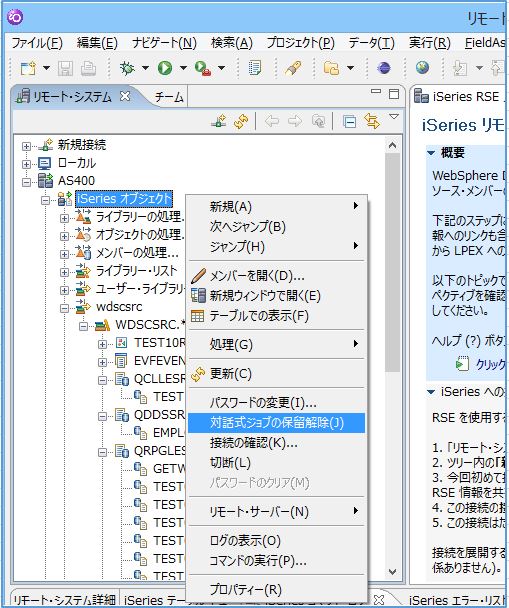Choose ログの表示(O) in context menu
Screen dimensions: 509x608
point(276,541)
